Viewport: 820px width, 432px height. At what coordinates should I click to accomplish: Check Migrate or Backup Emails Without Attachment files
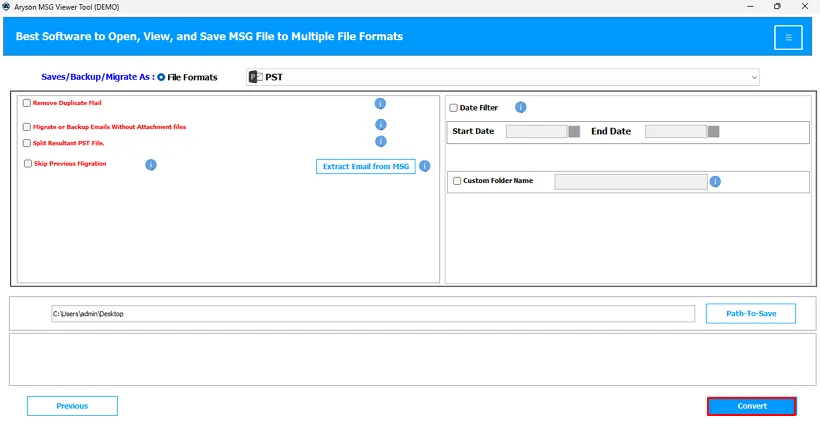click(27, 127)
